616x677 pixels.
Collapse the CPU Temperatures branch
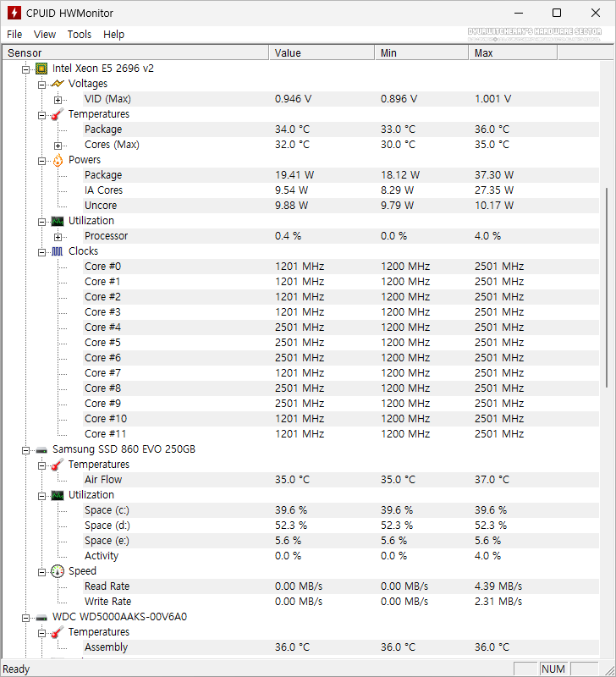41,115
